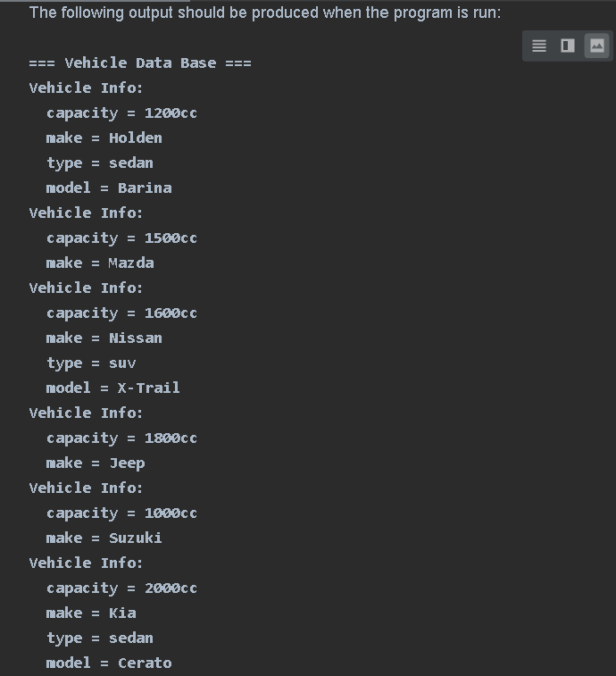616x676 pixels.
Task: Click on 'make = Holden' text
Action: pos(104,138)
